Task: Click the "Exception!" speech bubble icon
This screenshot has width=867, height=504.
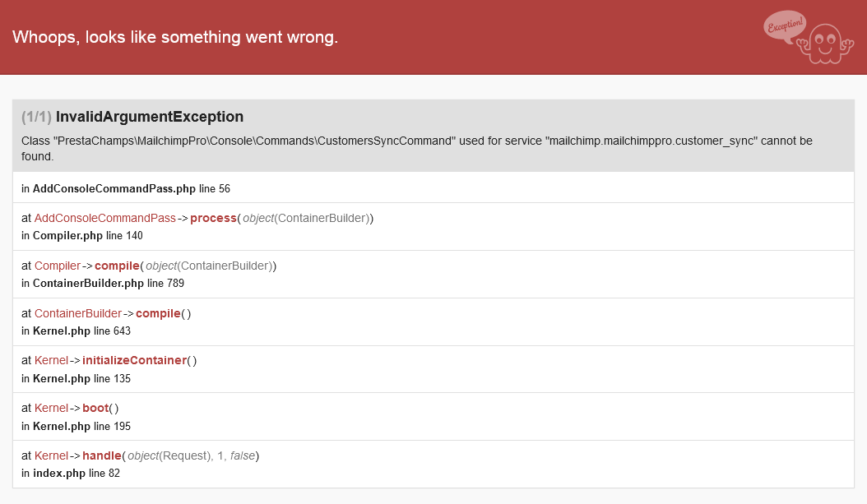Action: pos(784,27)
